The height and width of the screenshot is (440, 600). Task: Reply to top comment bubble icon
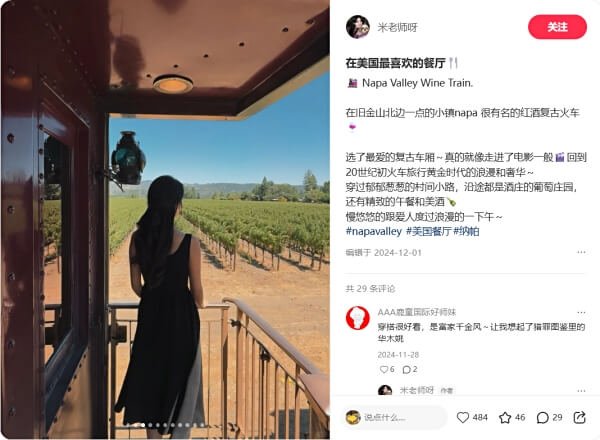[406, 369]
